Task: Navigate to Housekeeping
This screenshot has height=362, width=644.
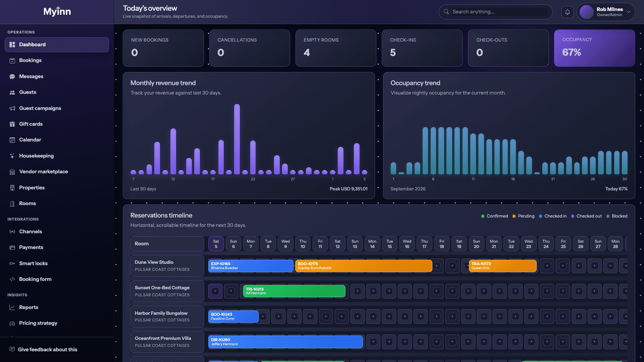Action: click(x=57, y=156)
